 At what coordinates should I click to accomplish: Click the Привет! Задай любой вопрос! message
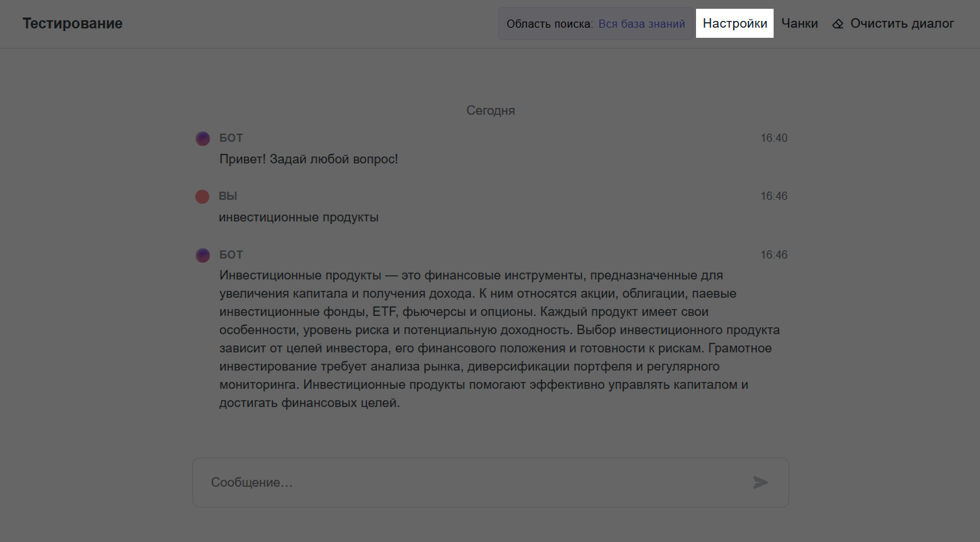pyautogui.click(x=309, y=160)
